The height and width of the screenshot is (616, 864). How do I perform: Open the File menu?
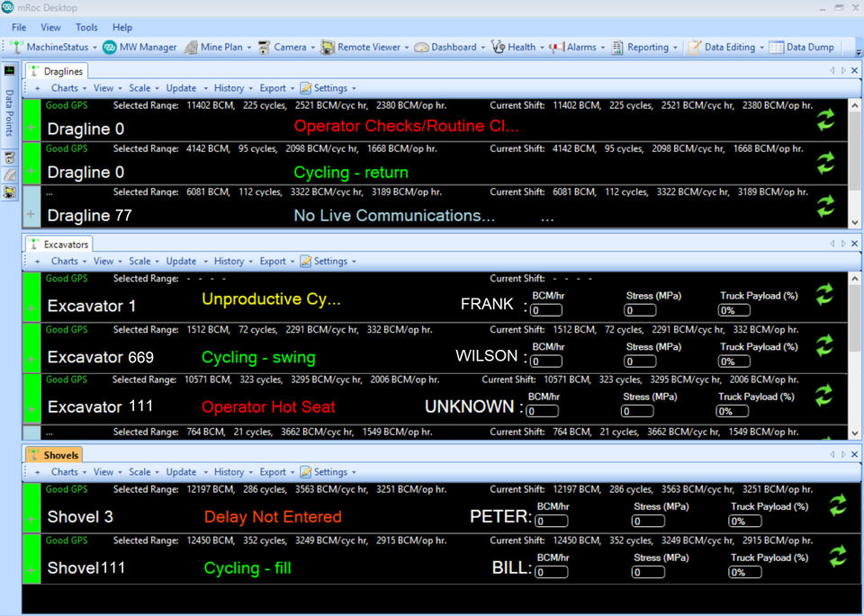pos(19,28)
